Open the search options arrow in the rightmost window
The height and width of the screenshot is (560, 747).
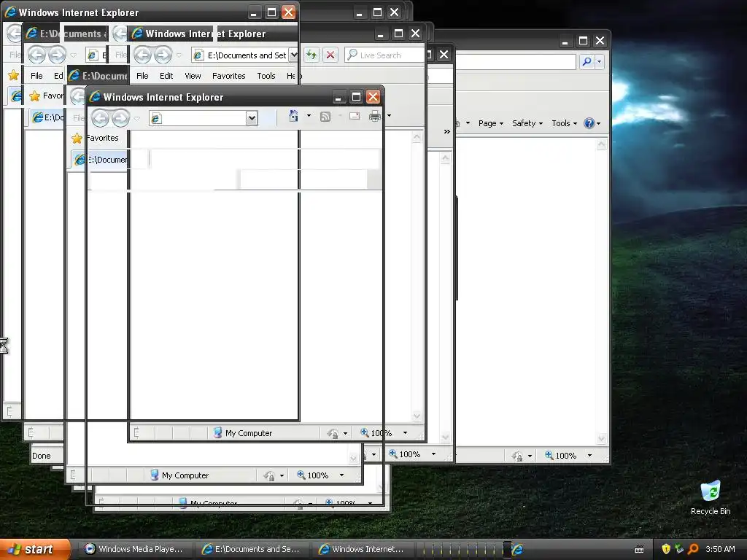(600, 61)
